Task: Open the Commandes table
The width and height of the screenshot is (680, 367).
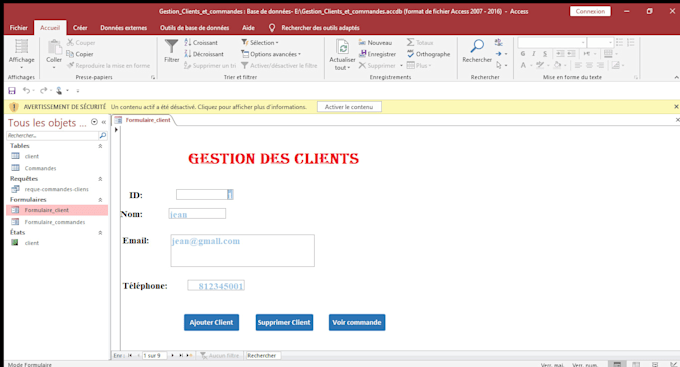Action: (40, 168)
